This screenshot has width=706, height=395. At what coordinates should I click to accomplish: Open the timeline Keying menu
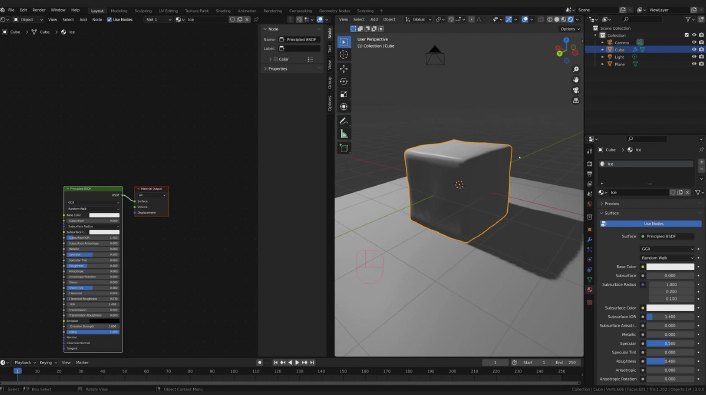pos(47,362)
